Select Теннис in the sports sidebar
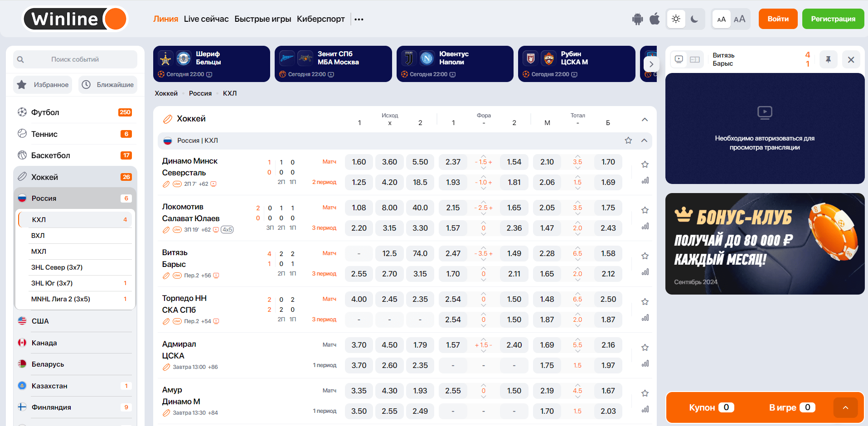This screenshot has width=868, height=426. click(x=75, y=134)
